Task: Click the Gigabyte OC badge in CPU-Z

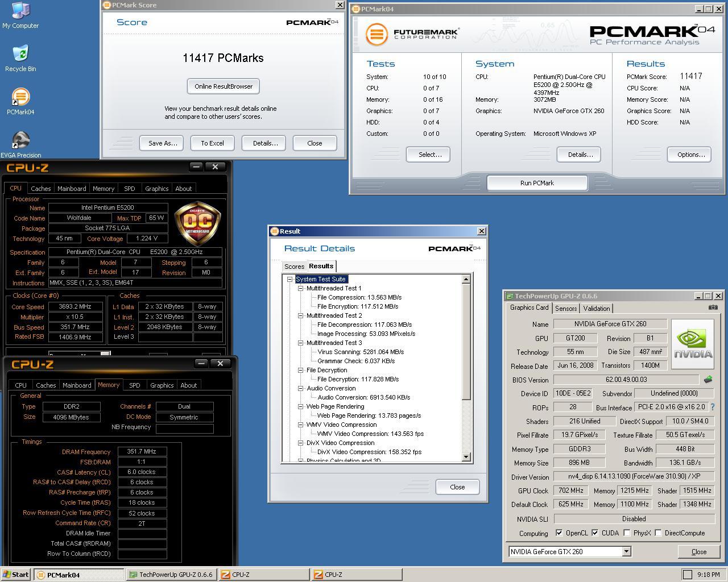Action: click(x=198, y=223)
